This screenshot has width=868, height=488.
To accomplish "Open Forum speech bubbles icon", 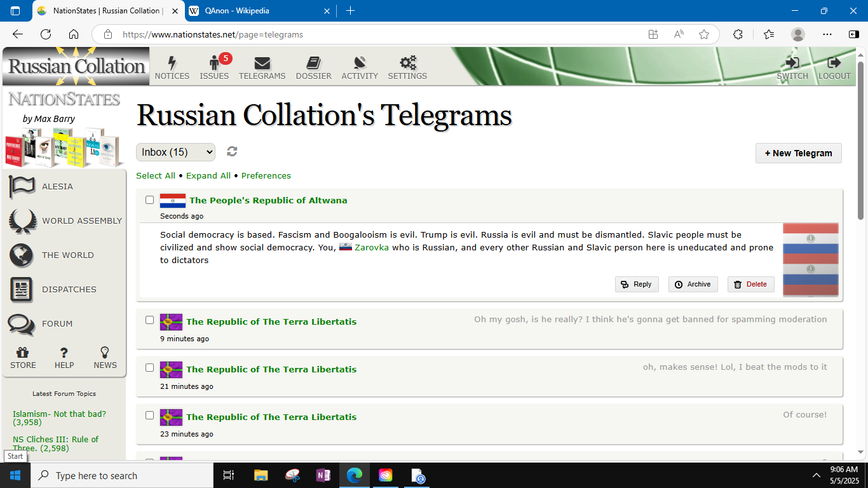I will click(22, 323).
